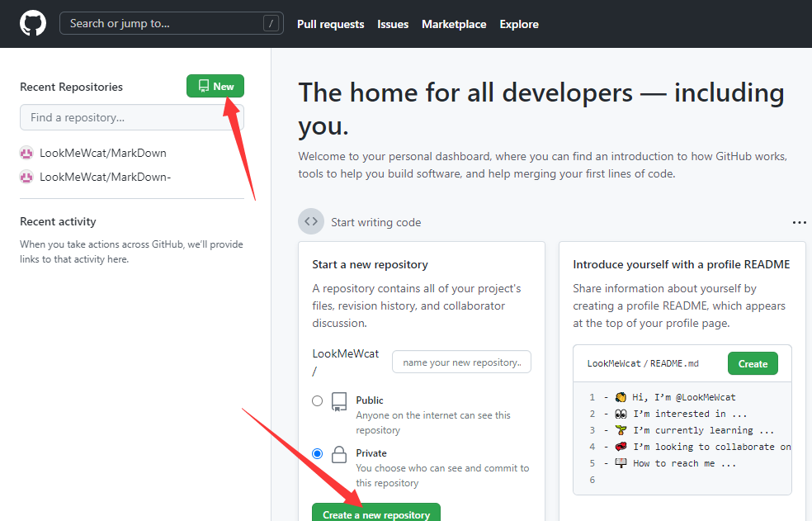Click Create for profile README
The width and height of the screenshot is (812, 521).
tap(753, 363)
